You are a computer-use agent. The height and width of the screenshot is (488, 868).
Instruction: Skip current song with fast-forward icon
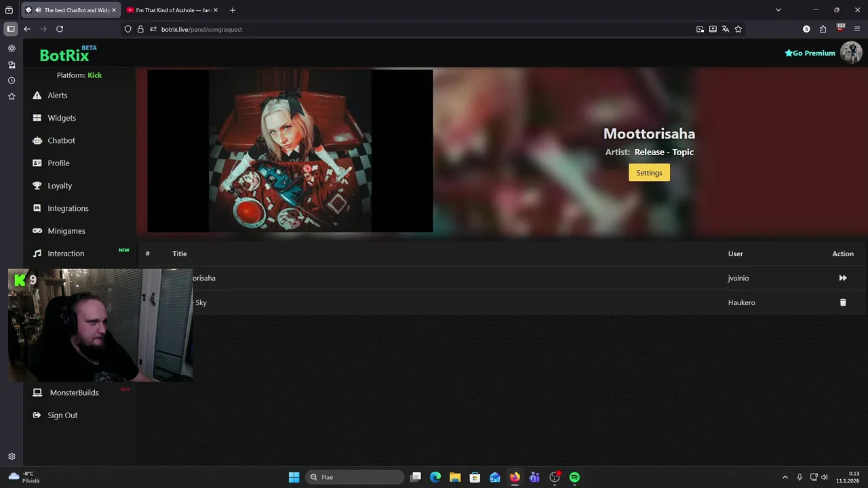[x=843, y=278]
